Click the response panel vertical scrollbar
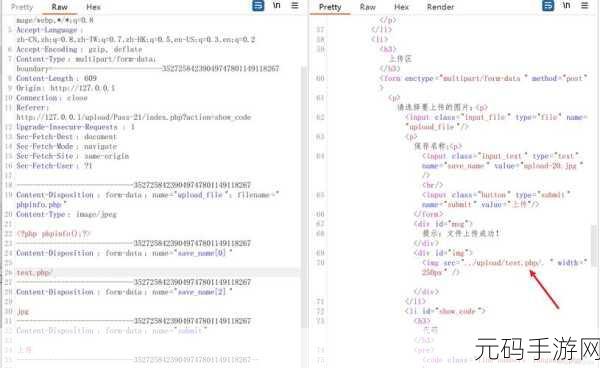This screenshot has height=368, width=600. pyautogui.click(x=594, y=245)
